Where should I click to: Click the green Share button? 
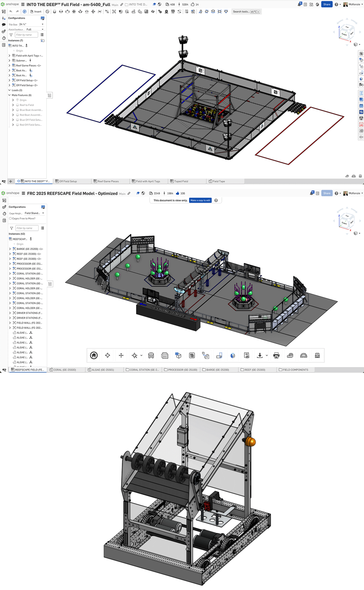tap(327, 4)
